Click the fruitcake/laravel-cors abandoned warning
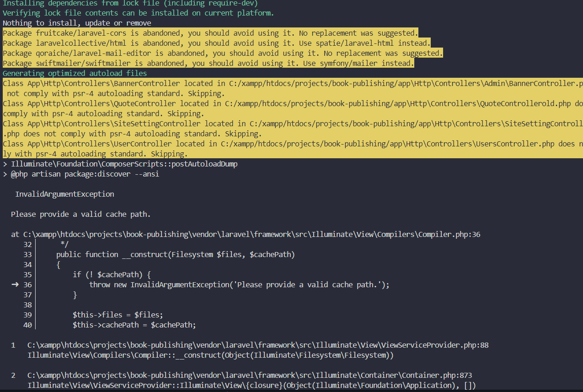583x392 pixels. point(210,33)
